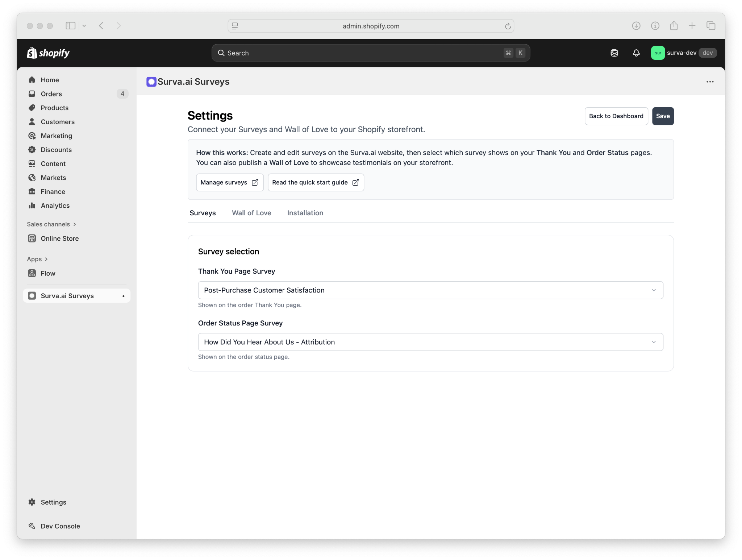Open Flow app from sidebar icon
Image resolution: width=742 pixels, height=560 pixels.
pos(32,273)
